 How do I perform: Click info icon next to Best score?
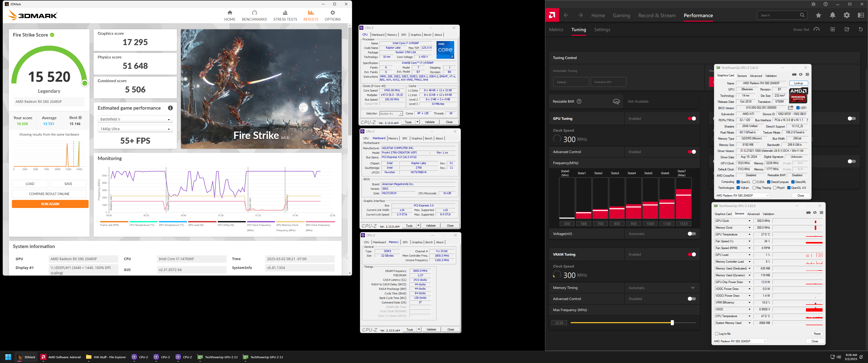click(x=80, y=118)
